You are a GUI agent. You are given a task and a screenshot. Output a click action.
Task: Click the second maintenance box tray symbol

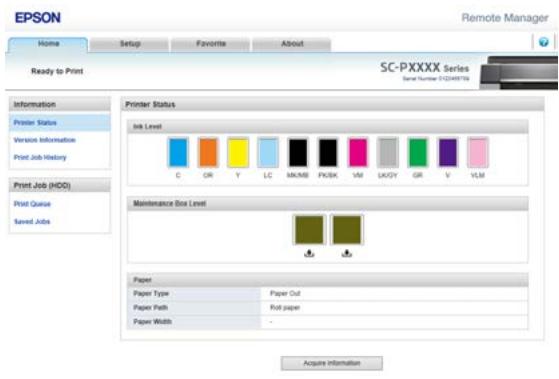(347, 253)
